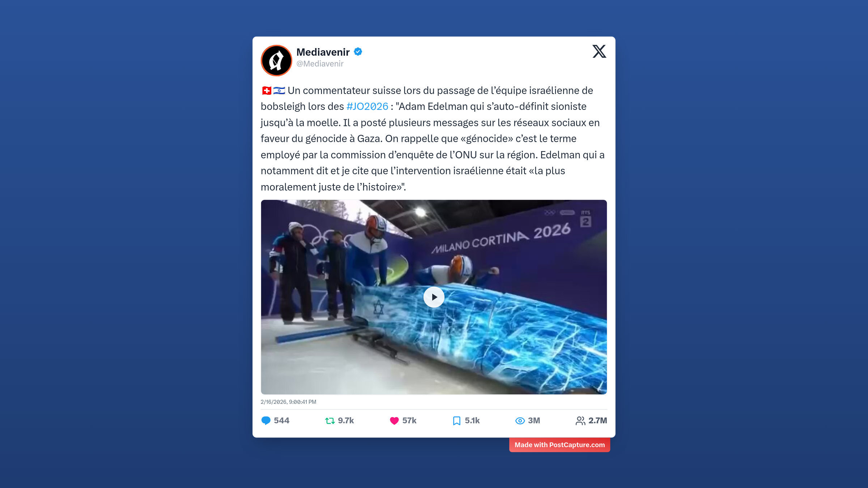Click the 57k likes count

(x=409, y=420)
